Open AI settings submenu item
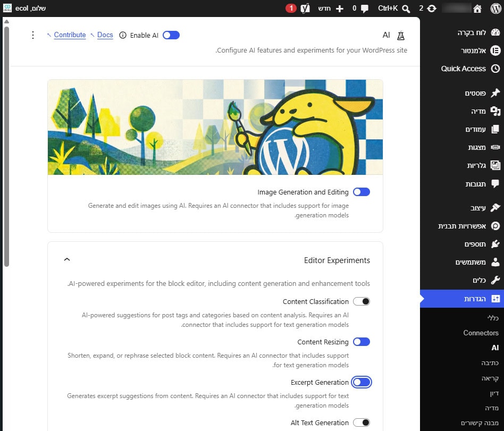This screenshot has width=504, height=431. 495,348
